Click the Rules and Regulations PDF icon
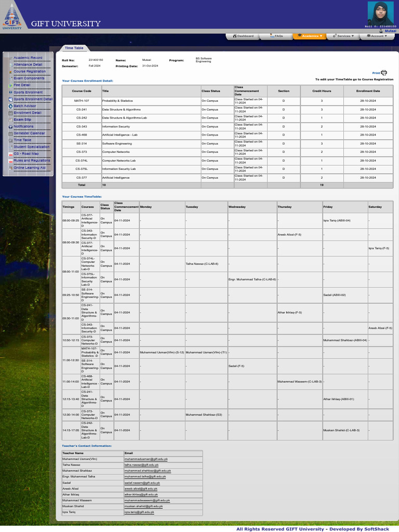The width and height of the screenshot is (399, 532). click(x=10, y=161)
